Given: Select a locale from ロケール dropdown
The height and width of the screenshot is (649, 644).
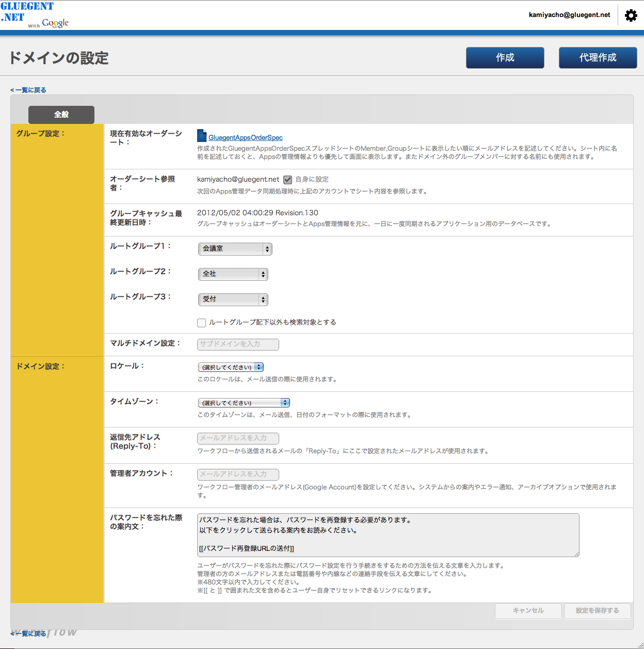Looking at the screenshot, I should 231,367.
